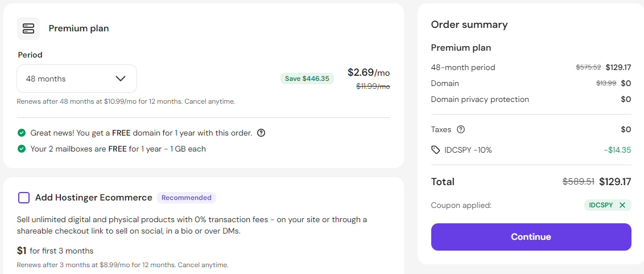The width and height of the screenshot is (644, 274).
Task: Click the Domain privacy protection row
Action: click(x=531, y=99)
